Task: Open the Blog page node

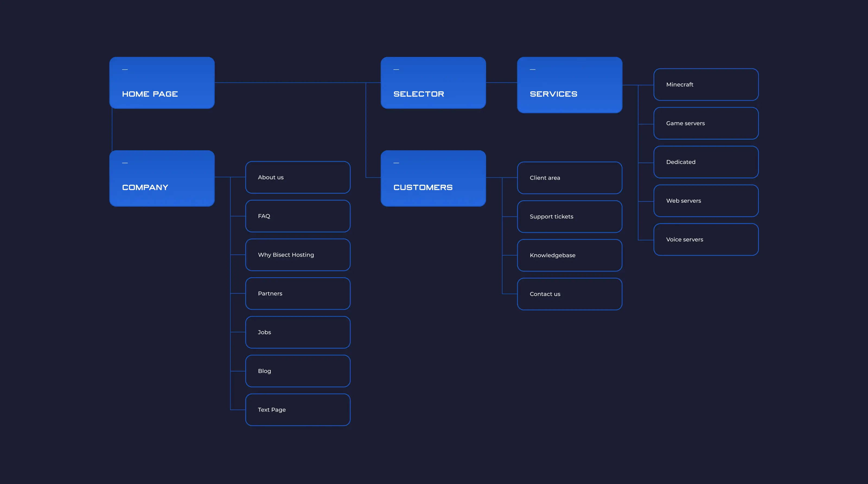Action: click(298, 371)
